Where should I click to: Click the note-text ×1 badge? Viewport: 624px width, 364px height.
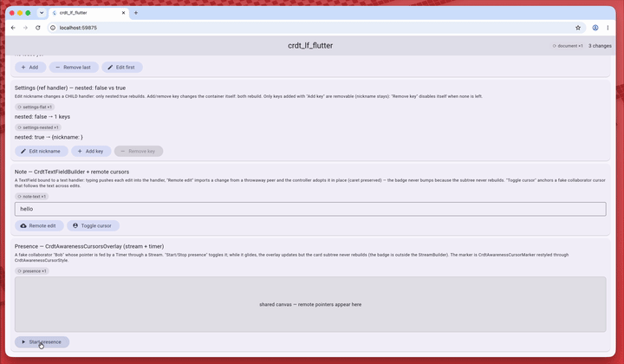click(32, 197)
